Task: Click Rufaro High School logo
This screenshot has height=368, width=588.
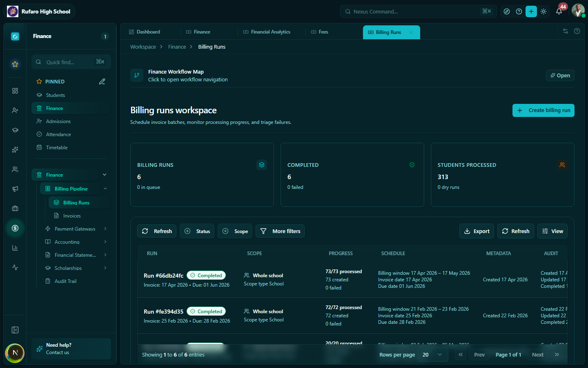Action: 13,11
